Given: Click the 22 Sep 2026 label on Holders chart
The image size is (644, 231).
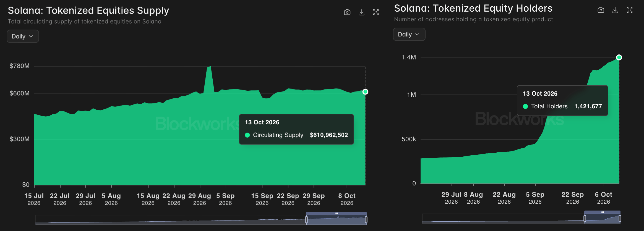Looking at the screenshot, I should click(573, 198).
